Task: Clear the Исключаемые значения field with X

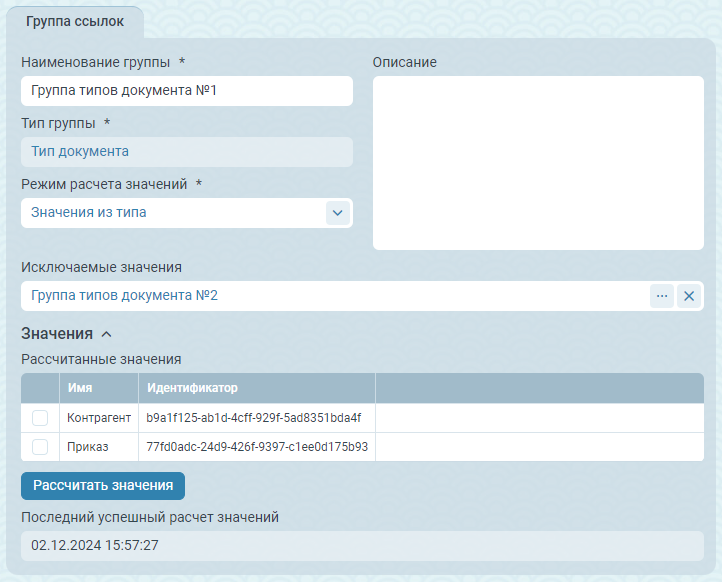Action: (688, 296)
